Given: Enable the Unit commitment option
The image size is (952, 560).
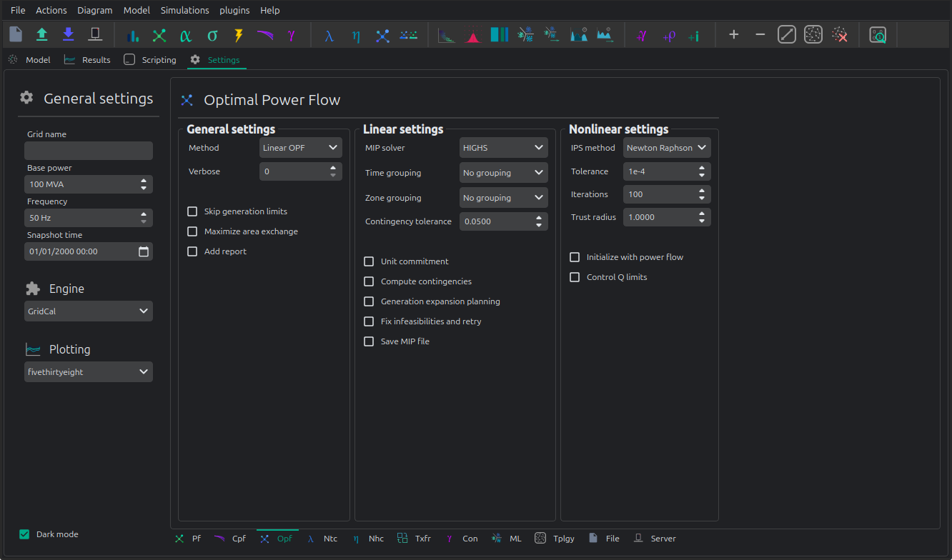Looking at the screenshot, I should coord(369,261).
